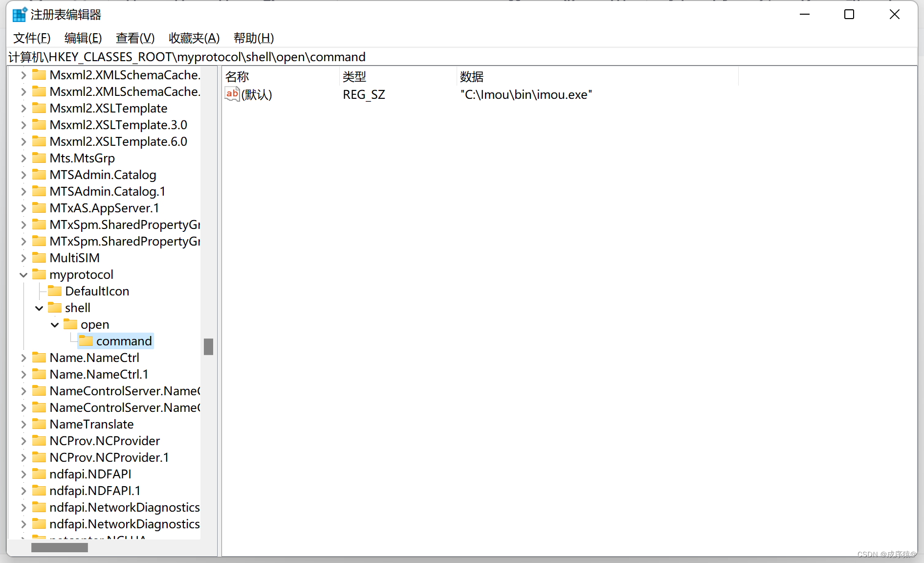
Task: Click the command folder icon
Action: [x=86, y=341]
